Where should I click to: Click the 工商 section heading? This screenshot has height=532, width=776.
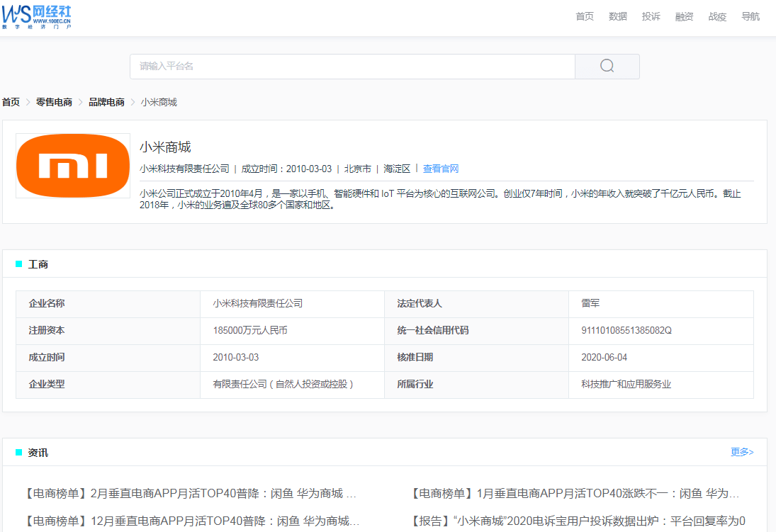click(x=38, y=264)
